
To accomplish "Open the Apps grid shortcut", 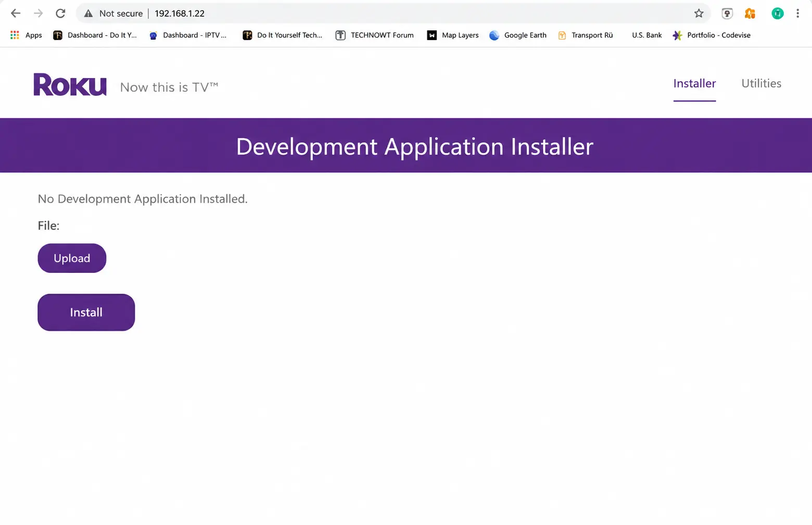I will [26, 35].
